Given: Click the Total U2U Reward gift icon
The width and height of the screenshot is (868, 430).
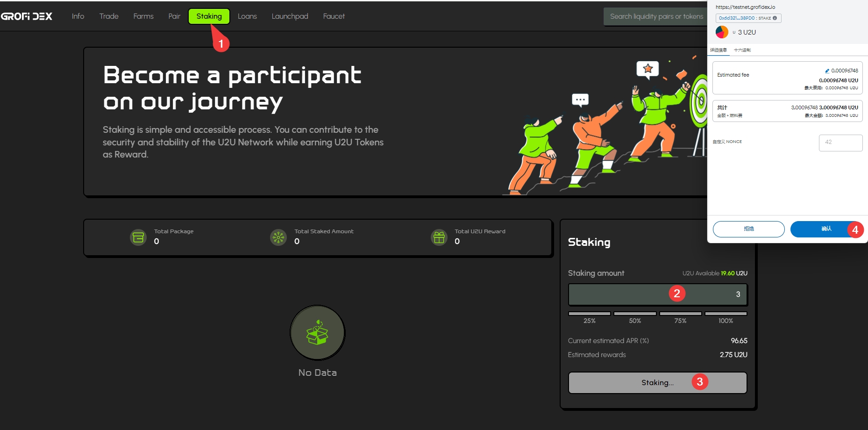Looking at the screenshot, I should (439, 237).
